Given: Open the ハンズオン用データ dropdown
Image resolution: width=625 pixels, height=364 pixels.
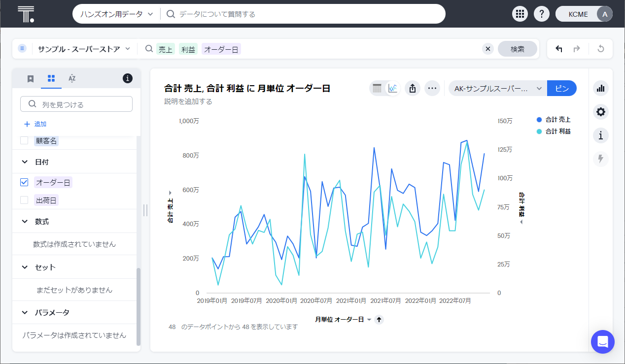Looking at the screenshot, I should pos(117,14).
